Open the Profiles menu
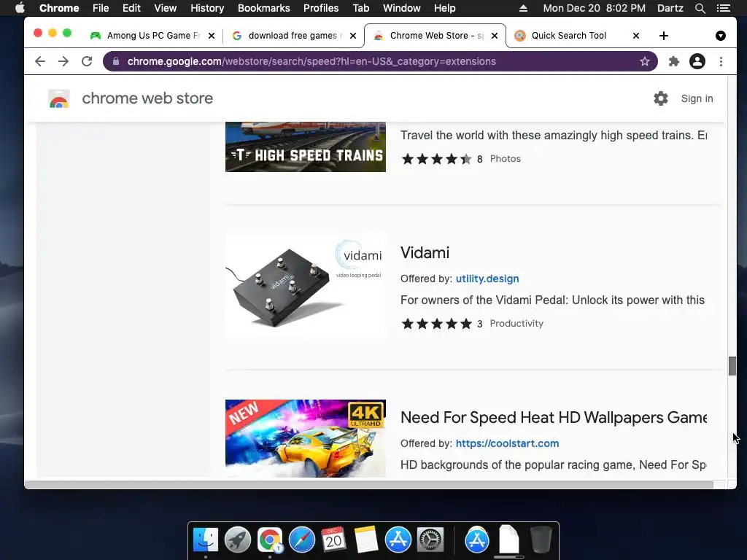The width and height of the screenshot is (747, 560). click(x=321, y=8)
